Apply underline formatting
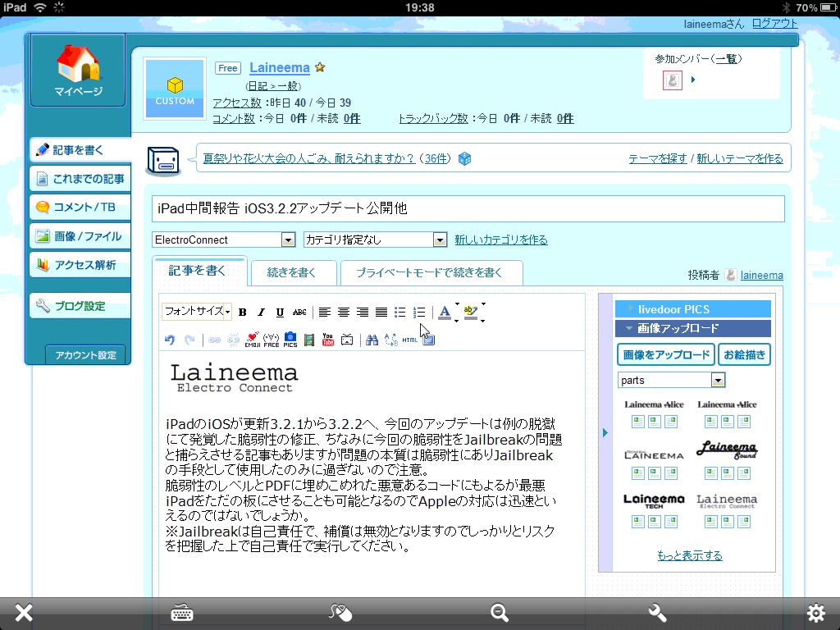Screen dimensions: 840x630 click(x=280, y=312)
